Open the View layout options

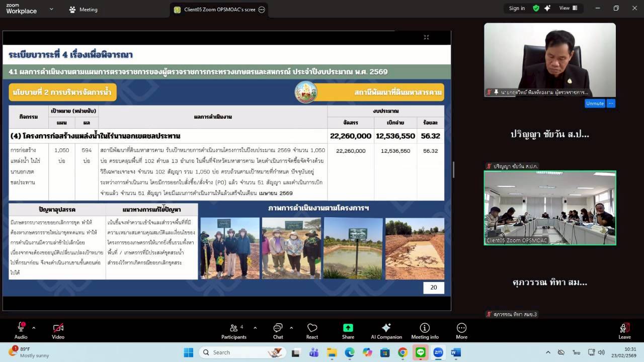pyautogui.click(x=568, y=8)
